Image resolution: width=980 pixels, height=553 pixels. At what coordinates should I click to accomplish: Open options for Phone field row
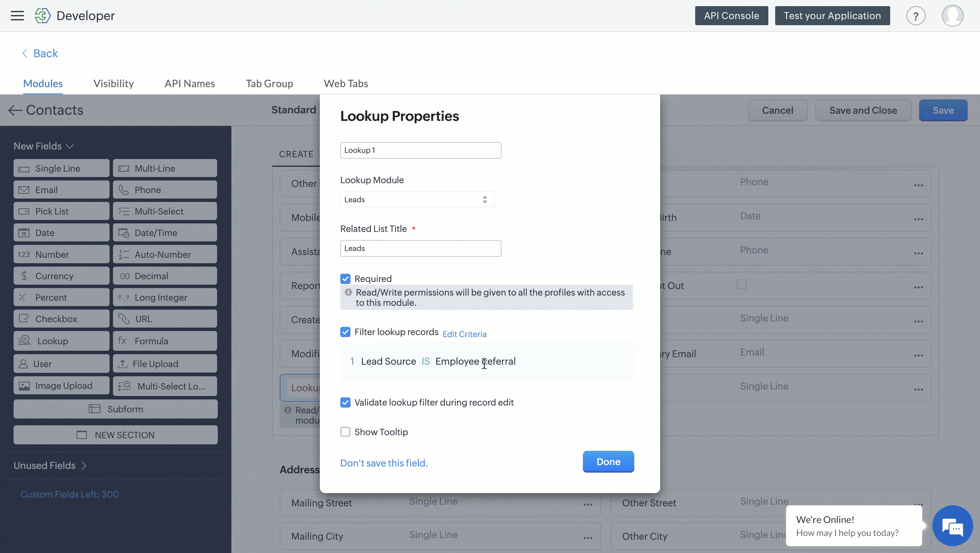coord(918,185)
